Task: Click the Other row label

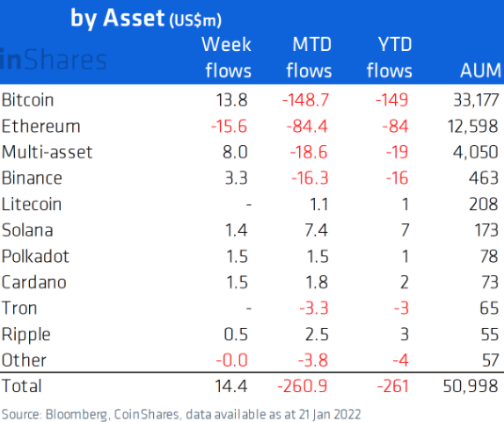Action: tap(24, 360)
